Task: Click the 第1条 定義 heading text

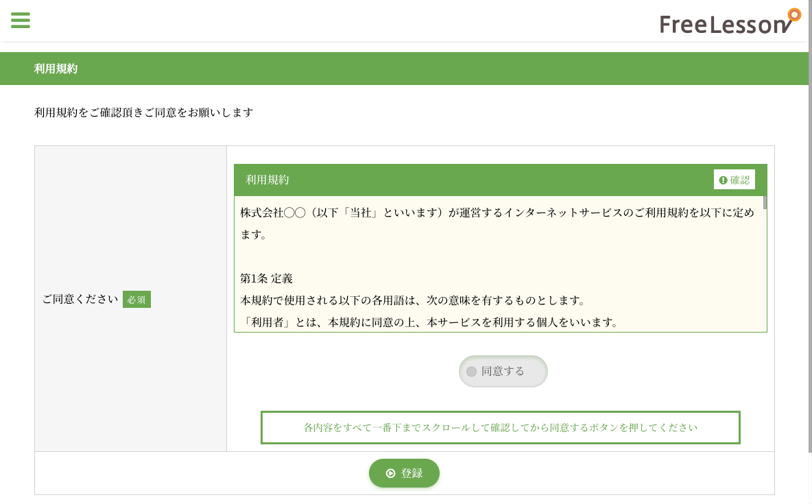Action: (x=267, y=278)
